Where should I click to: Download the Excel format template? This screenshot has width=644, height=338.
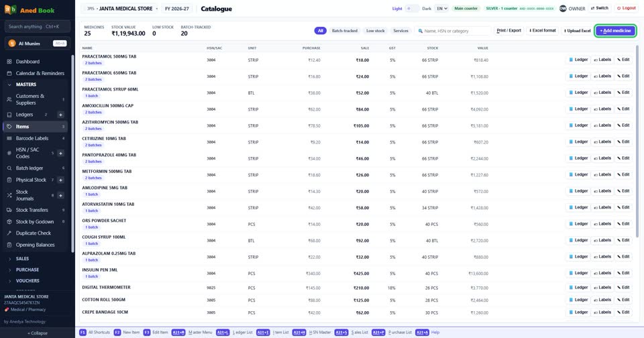(543, 31)
